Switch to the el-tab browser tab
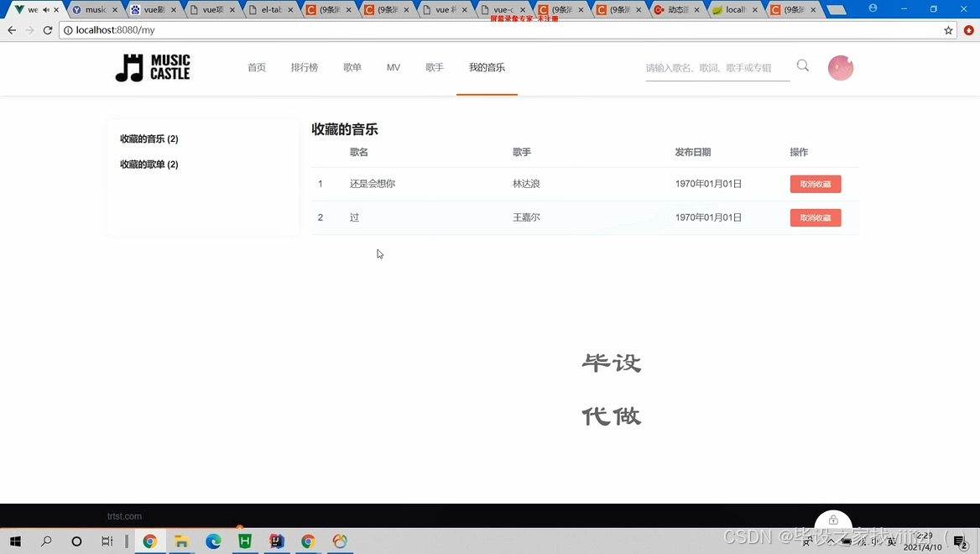This screenshot has width=980, height=554. [271, 10]
